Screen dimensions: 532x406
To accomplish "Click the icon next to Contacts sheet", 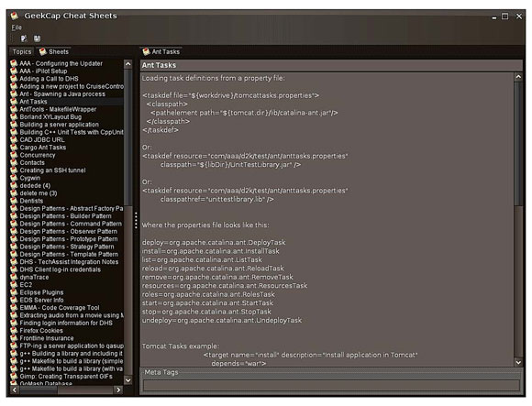I will pos(14,162).
